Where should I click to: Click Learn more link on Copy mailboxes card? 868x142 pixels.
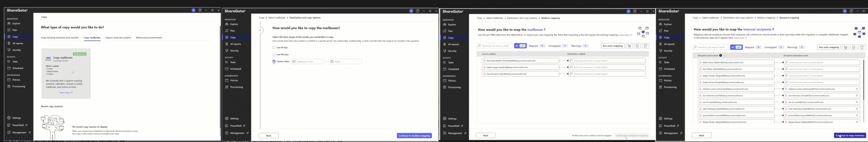[66, 93]
